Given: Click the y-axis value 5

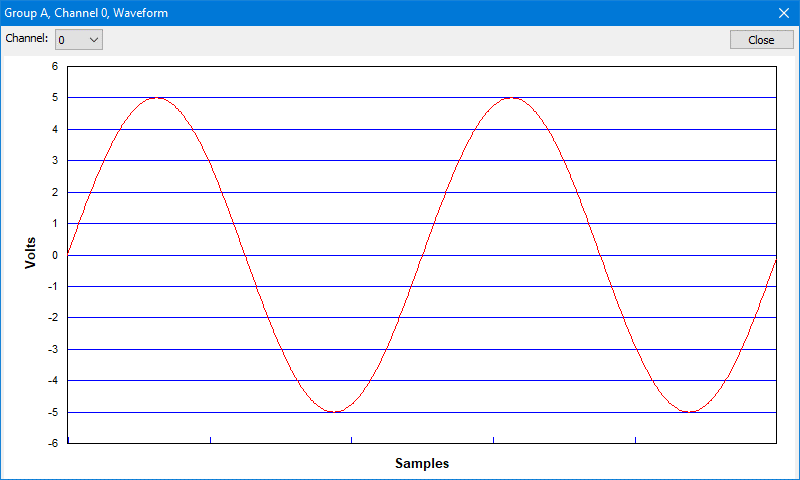Looking at the screenshot, I should pyautogui.click(x=55, y=97).
